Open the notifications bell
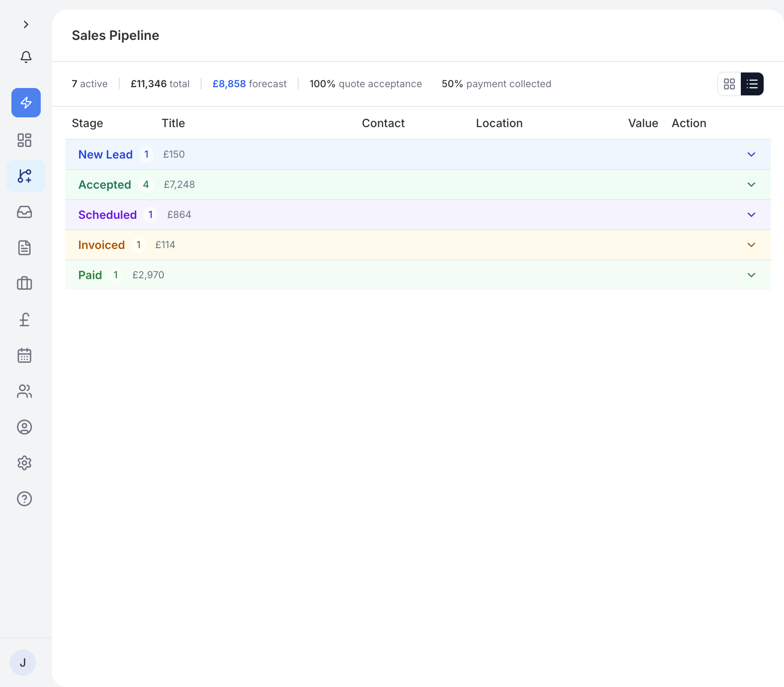Image resolution: width=784 pixels, height=687 pixels. tap(26, 57)
